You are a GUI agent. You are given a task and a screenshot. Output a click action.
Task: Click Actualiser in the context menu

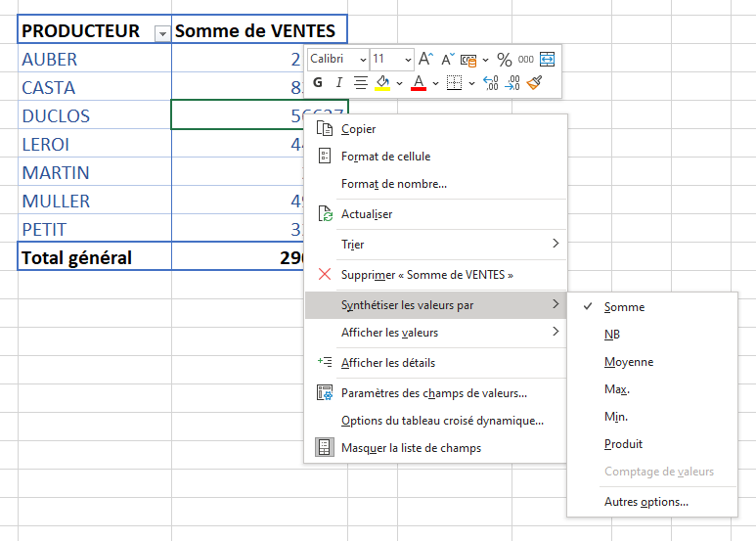pyautogui.click(x=367, y=214)
